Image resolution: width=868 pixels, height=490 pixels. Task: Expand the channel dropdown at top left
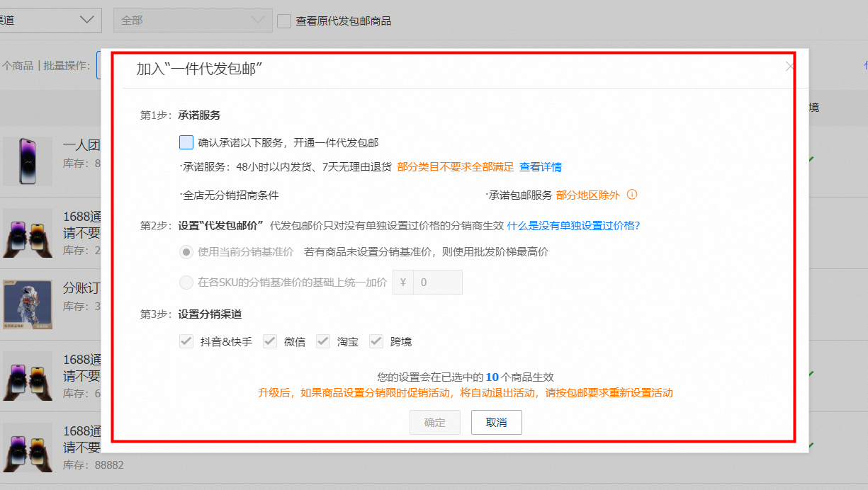click(x=50, y=20)
